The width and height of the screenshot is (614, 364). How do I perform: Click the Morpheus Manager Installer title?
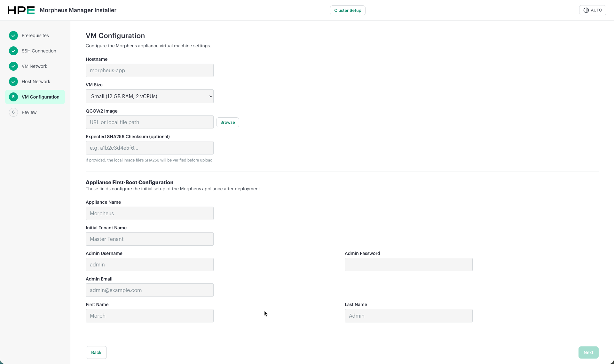click(x=78, y=10)
